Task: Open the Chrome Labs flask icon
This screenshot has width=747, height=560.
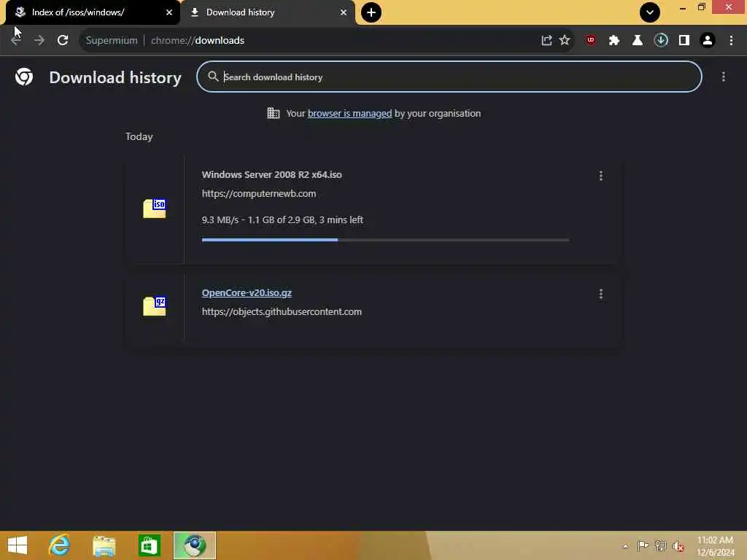Action: click(x=638, y=41)
